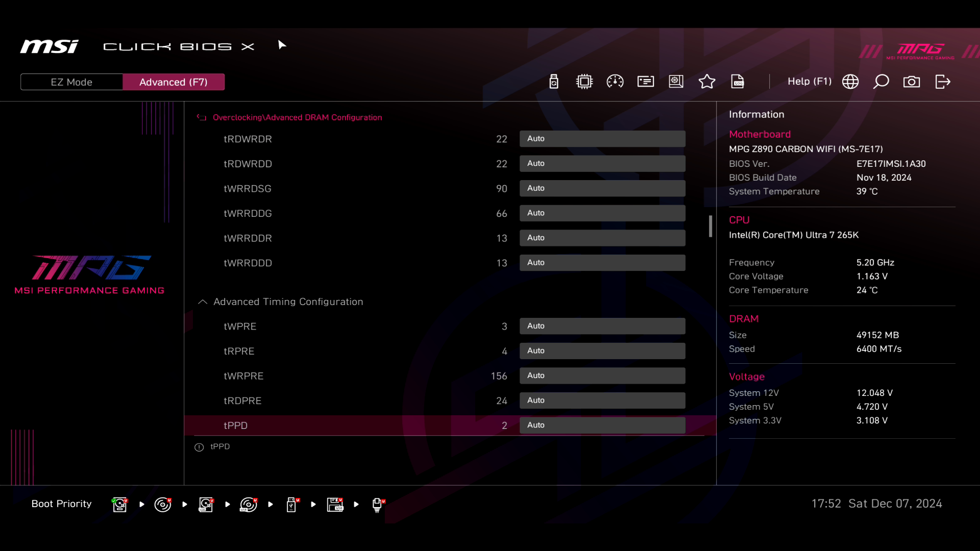Open the USB BIOS flash utility icon
Screen dimensions: 980x551
554,82
